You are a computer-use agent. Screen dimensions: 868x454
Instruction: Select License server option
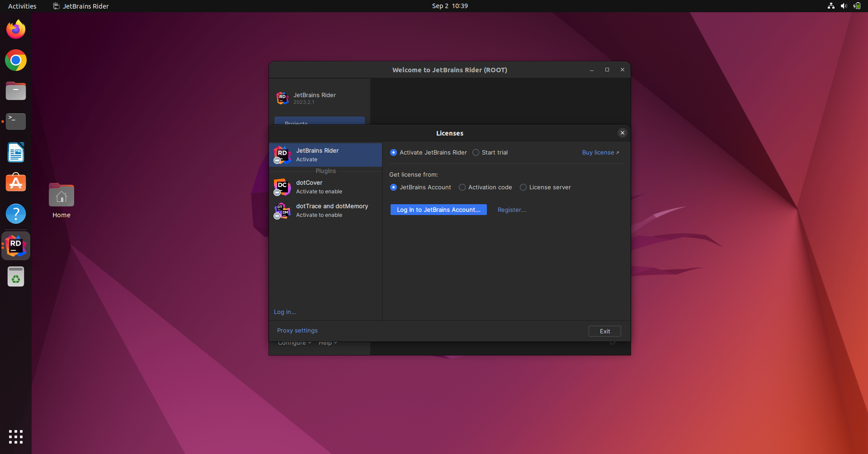pyautogui.click(x=523, y=187)
